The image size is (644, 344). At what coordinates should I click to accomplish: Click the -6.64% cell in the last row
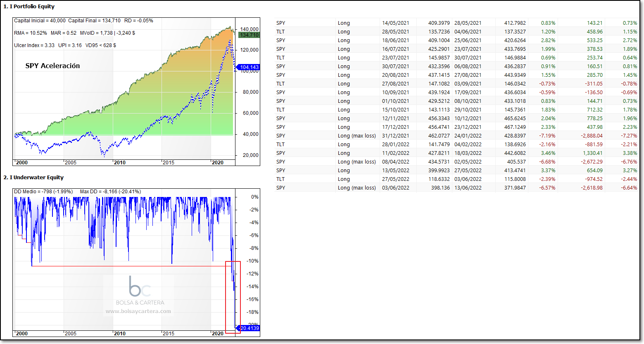pyautogui.click(x=629, y=188)
